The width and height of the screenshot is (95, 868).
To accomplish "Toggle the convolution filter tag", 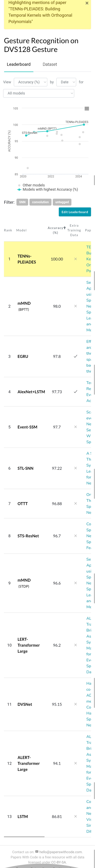I will pos(40,202).
